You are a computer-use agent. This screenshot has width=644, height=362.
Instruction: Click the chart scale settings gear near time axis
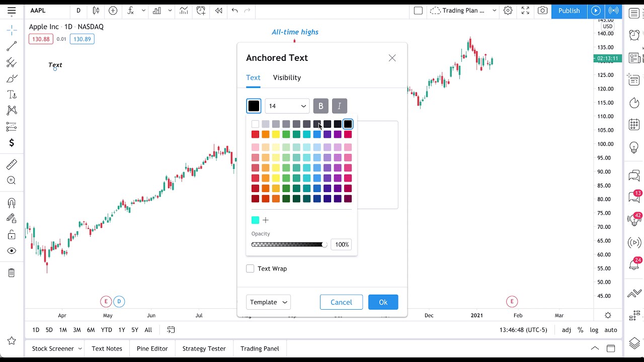pos(608,315)
